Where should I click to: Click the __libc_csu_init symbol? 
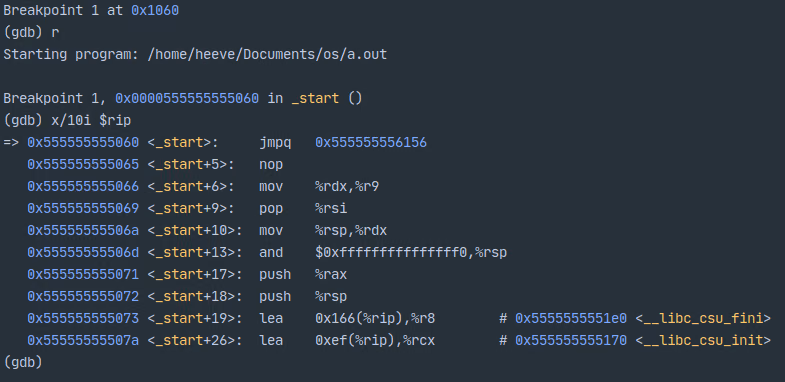[703, 341]
